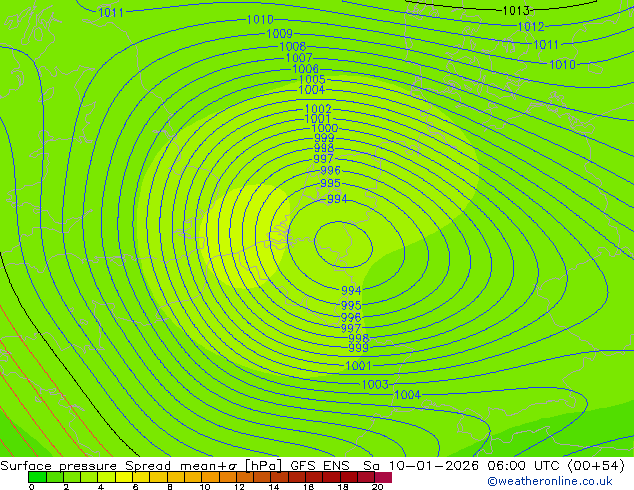Click the 10-01-2026 date text

click(434, 466)
